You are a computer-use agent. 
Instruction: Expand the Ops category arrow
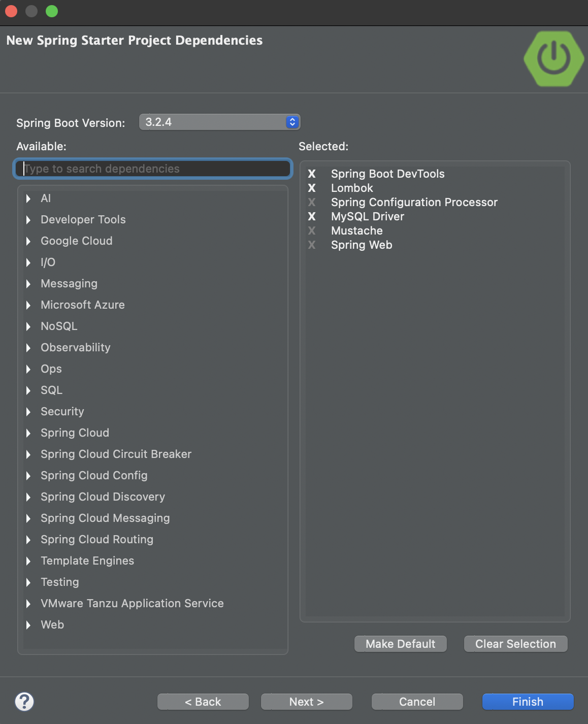pyautogui.click(x=28, y=369)
